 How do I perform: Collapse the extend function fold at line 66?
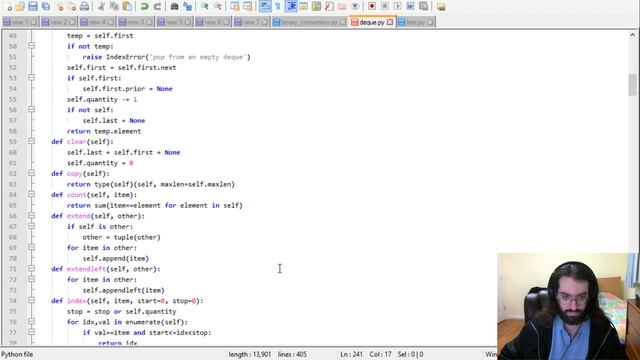[31, 216]
